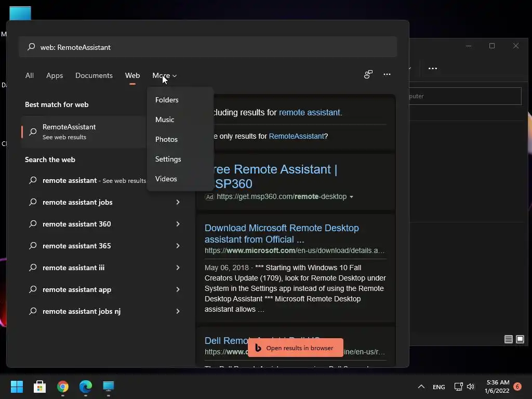Select the Web search tab
This screenshot has height=399, width=532.
point(132,75)
